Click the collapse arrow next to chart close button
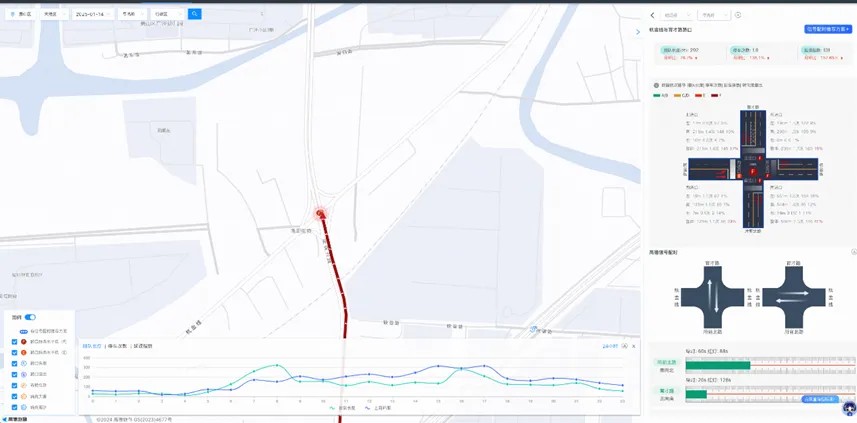Viewport: 857px width, 423px height. pos(623,346)
